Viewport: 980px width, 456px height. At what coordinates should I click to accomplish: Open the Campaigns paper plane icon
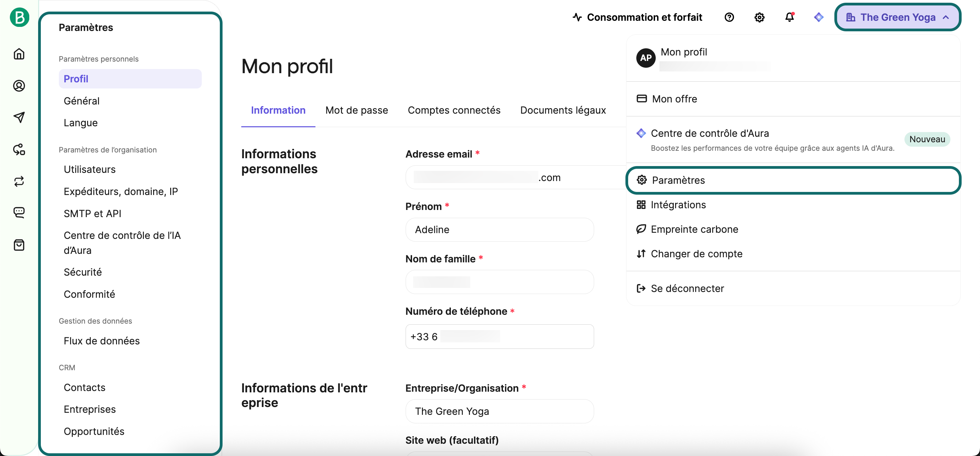[x=19, y=117]
